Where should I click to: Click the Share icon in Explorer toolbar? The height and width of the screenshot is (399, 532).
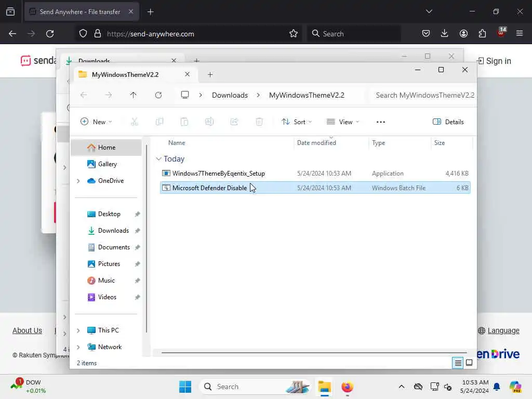coord(234,122)
